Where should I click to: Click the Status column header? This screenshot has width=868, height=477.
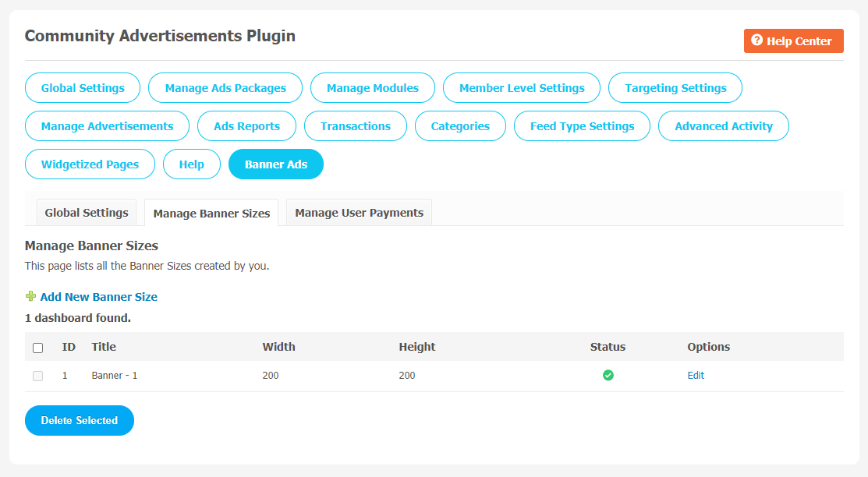tap(608, 347)
